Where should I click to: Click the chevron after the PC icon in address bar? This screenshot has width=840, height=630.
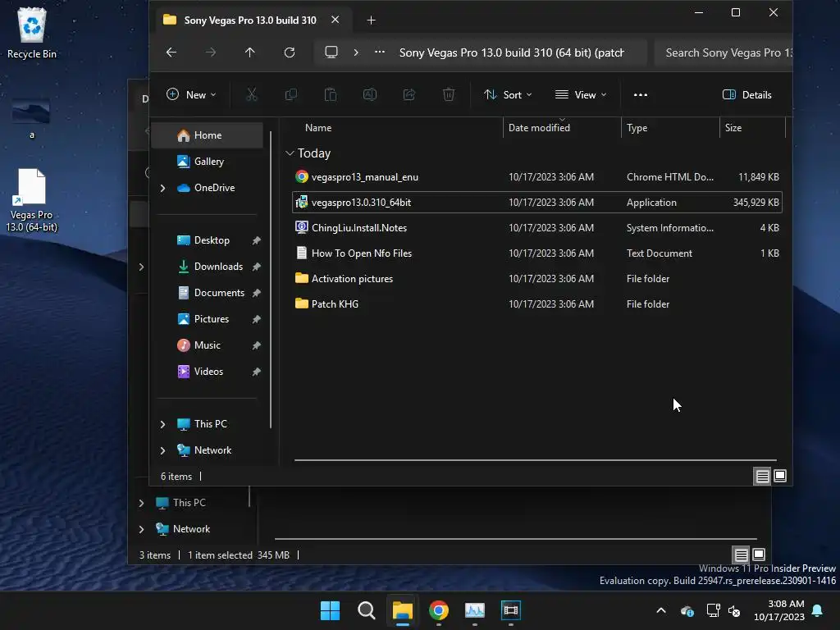point(356,52)
